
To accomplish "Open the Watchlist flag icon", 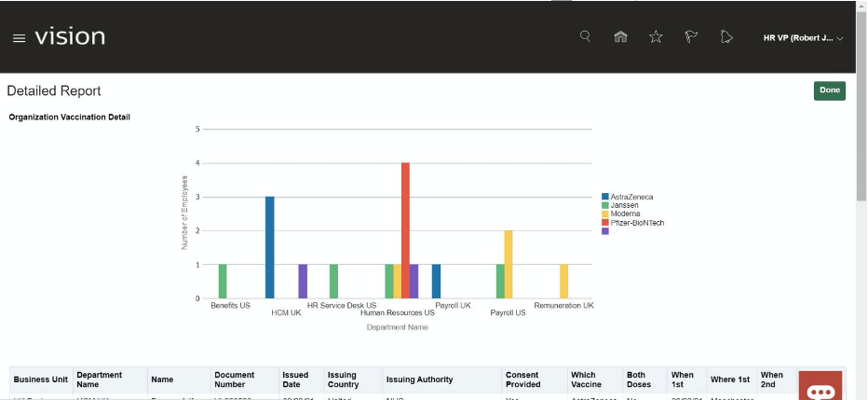I will (691, 37).
